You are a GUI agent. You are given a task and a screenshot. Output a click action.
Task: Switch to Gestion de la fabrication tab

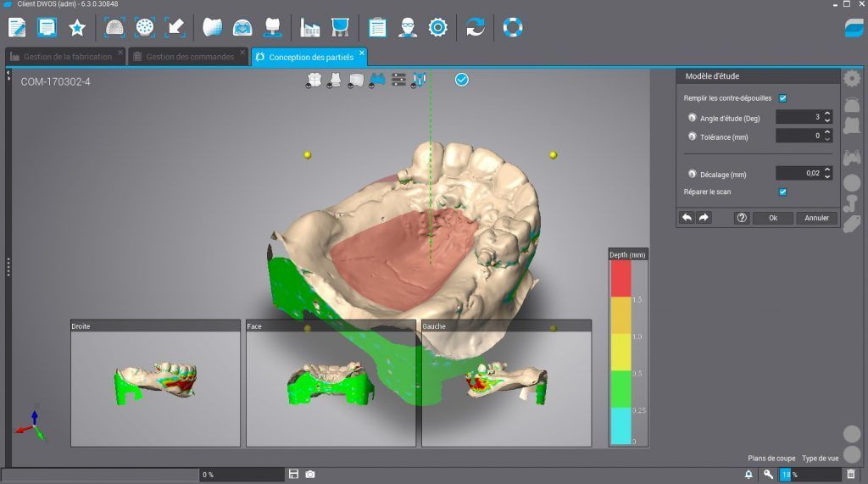click(x=66, y=57)
